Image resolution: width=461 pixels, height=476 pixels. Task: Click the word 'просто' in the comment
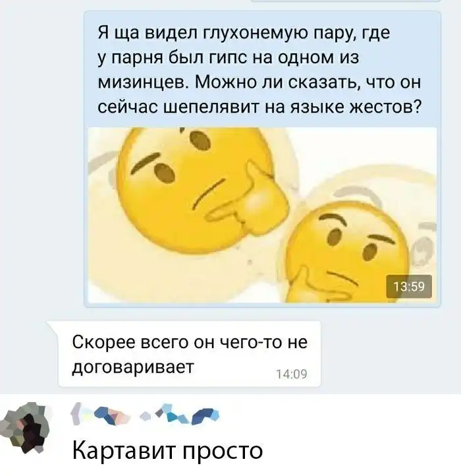tap(223, 452)
